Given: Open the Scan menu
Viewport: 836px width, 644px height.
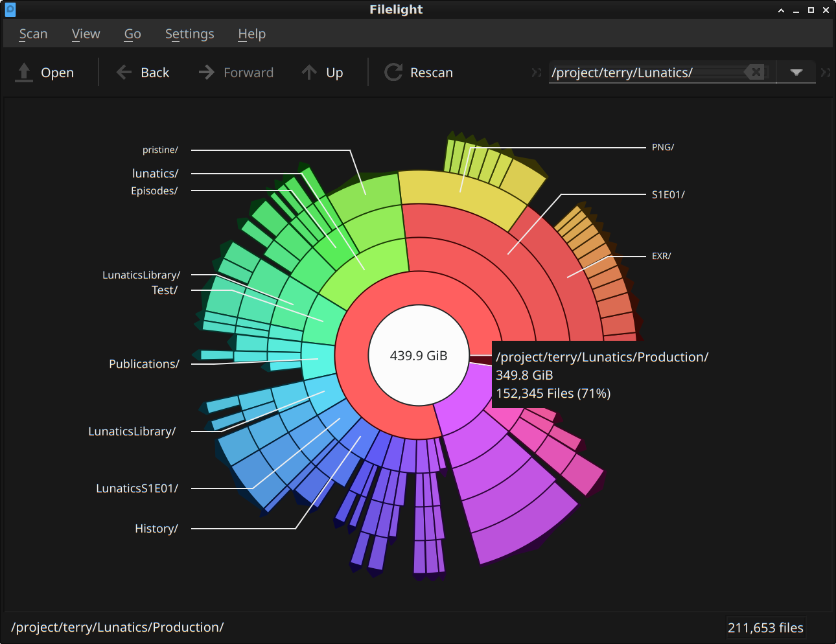Looking at the screenshot, I should (x=33, y=34).
